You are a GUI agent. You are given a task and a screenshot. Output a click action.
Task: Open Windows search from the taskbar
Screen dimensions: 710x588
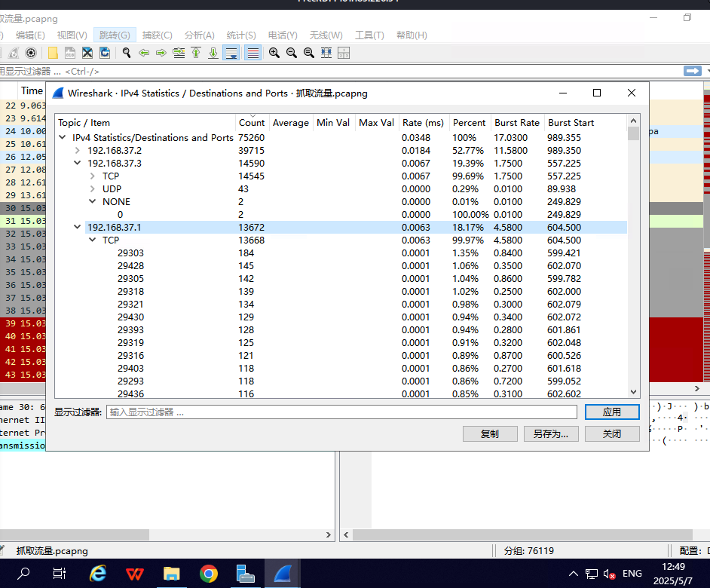(x=23, y=574)
